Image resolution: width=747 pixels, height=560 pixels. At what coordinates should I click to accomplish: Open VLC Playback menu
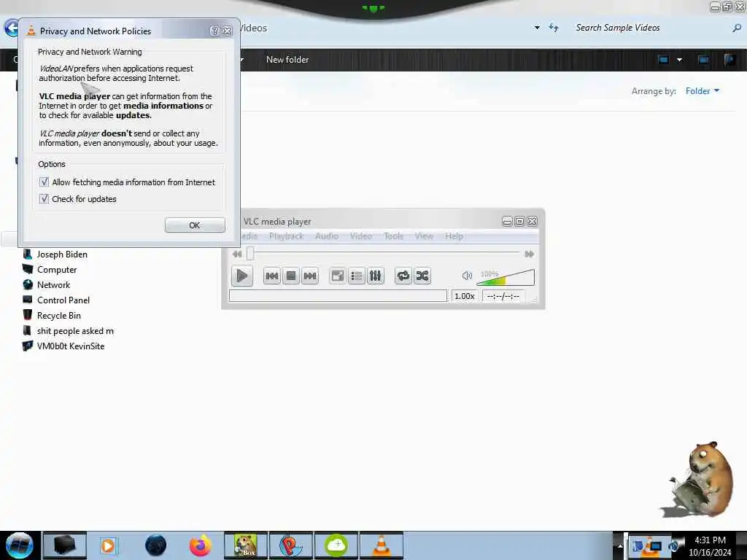(x=286, y=236)
